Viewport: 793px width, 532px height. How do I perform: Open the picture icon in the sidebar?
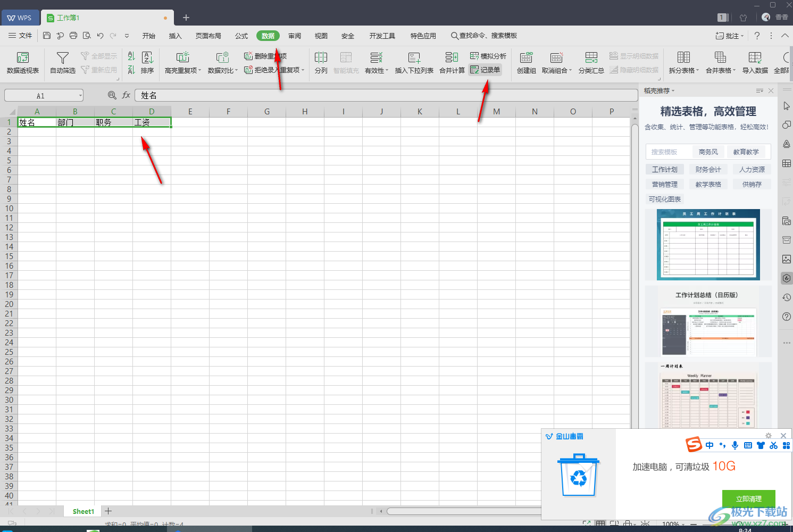[787, 259]
